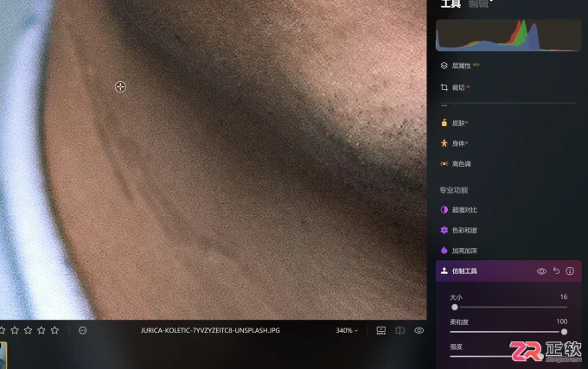Click the JURICA-KOLETIC-7YVZYZEITC8-UNSPLASH.JPG file name
The image size is (588, 369).
[x=210, y=330]
